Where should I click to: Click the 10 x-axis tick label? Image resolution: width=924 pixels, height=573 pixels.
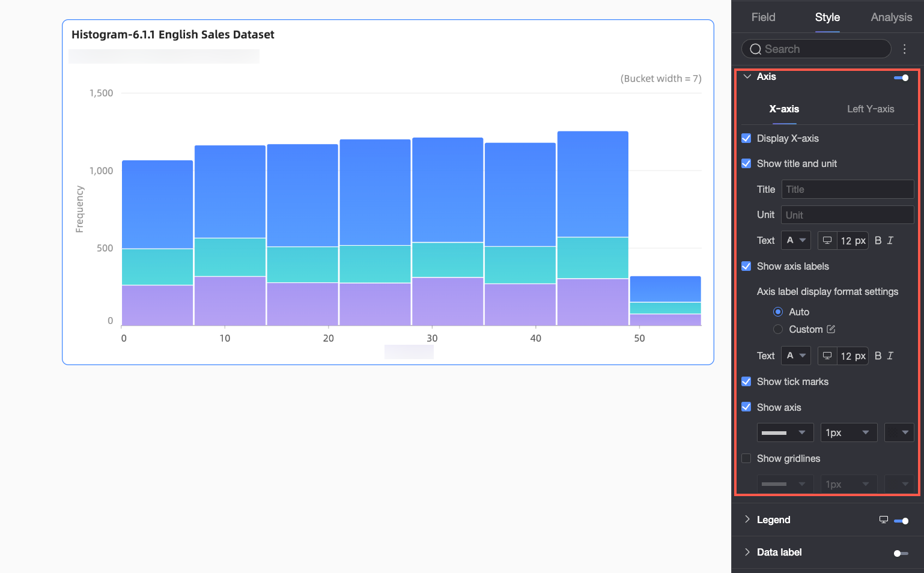click(x=225, y=338)
